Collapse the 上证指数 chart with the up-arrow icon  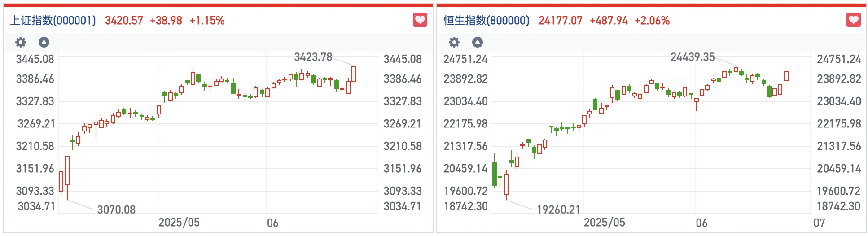[x=44, y=42]
